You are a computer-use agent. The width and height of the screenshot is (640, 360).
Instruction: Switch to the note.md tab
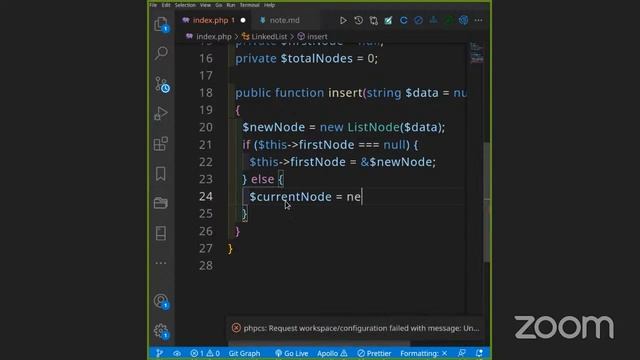click(x=284, y=20)
